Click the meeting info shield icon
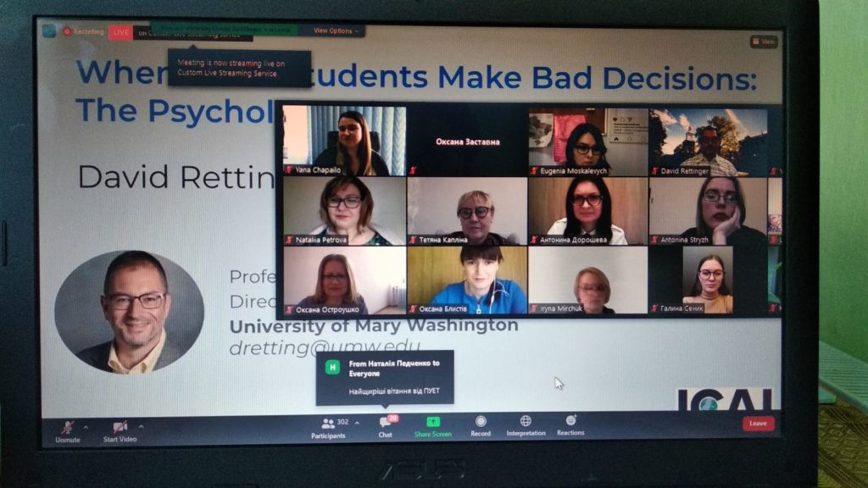This screenshot has width=868, height=488. [x=49, y=31]
